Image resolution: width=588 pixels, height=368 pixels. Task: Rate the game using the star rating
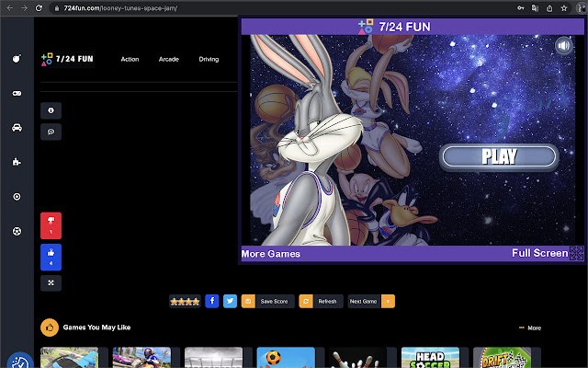pos(185,301)
